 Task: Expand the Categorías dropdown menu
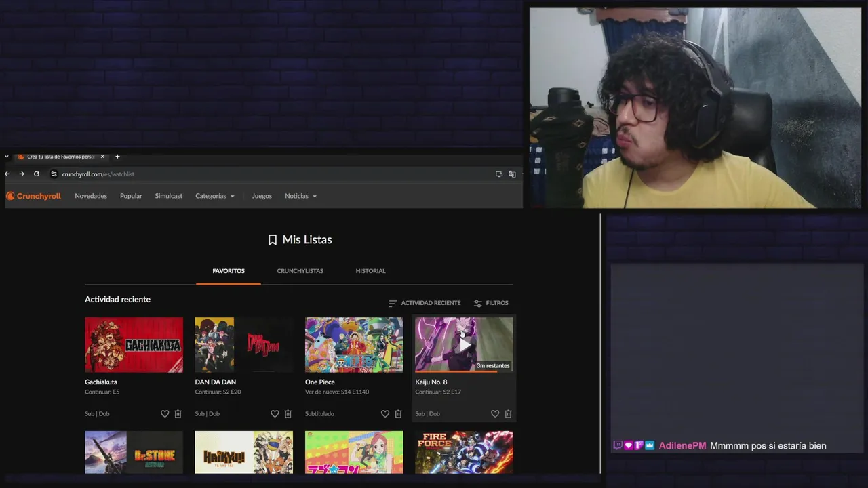pyautogui.click(x=215, y=196)
